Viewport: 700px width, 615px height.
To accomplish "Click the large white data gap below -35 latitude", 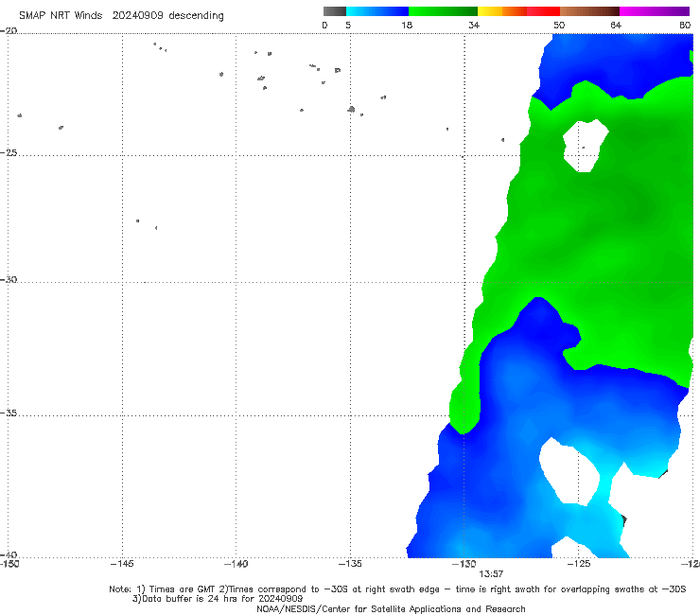I will (x=569, y=470).
